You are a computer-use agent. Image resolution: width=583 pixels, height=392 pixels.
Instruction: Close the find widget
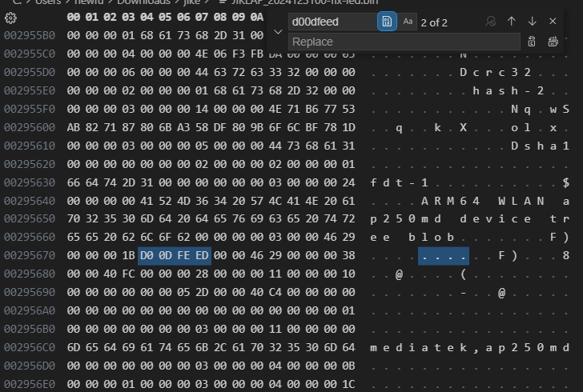pyautogui.click(x=553, y=22)
